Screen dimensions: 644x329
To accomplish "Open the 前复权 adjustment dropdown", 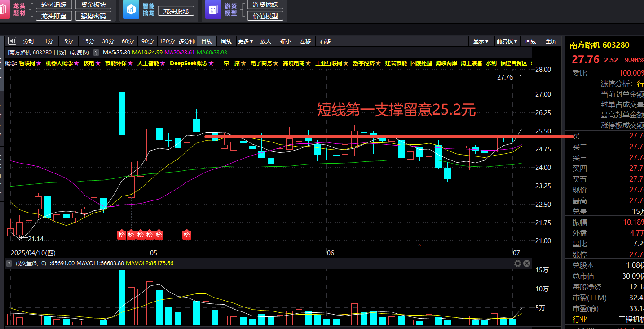I will (507, 41).
